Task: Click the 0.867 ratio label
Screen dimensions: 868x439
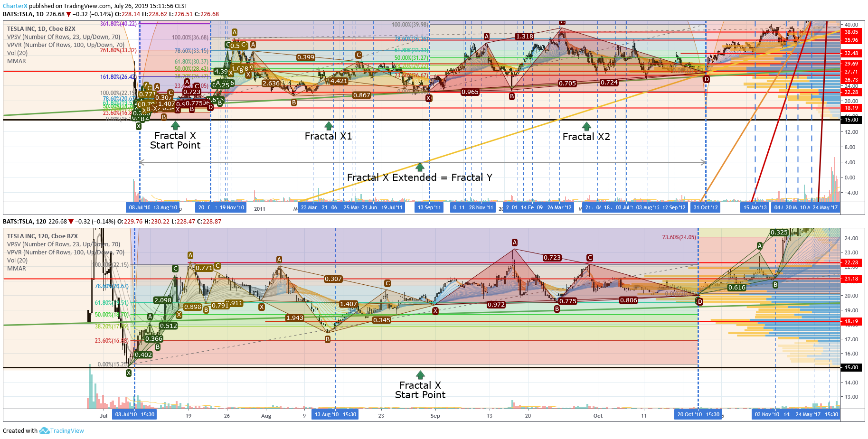Action: (x=361, y=95)
